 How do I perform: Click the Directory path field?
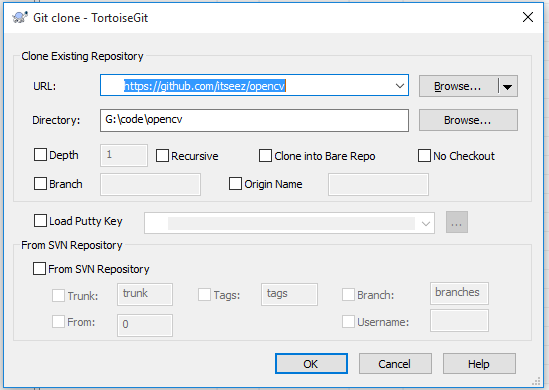(254, 120)
